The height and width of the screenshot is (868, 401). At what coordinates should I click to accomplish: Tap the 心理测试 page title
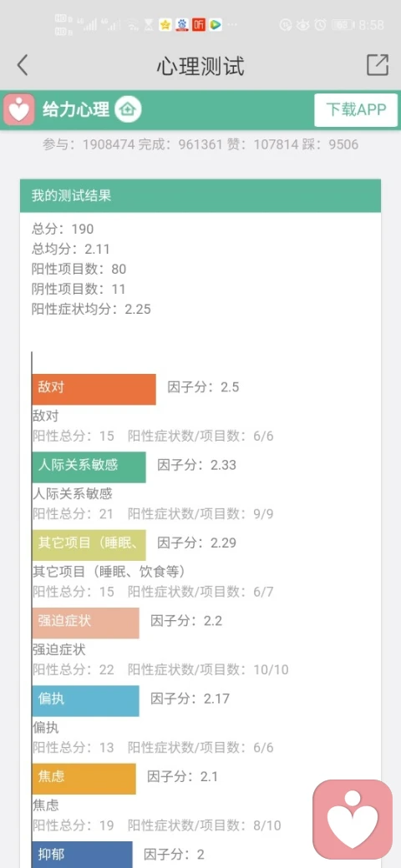click(x=200, y=66)
